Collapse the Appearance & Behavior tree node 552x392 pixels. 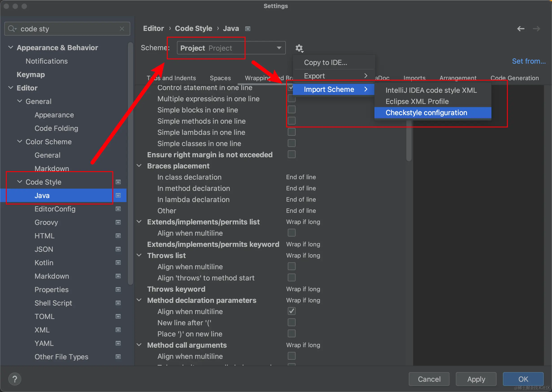click(x=11, y=47)
